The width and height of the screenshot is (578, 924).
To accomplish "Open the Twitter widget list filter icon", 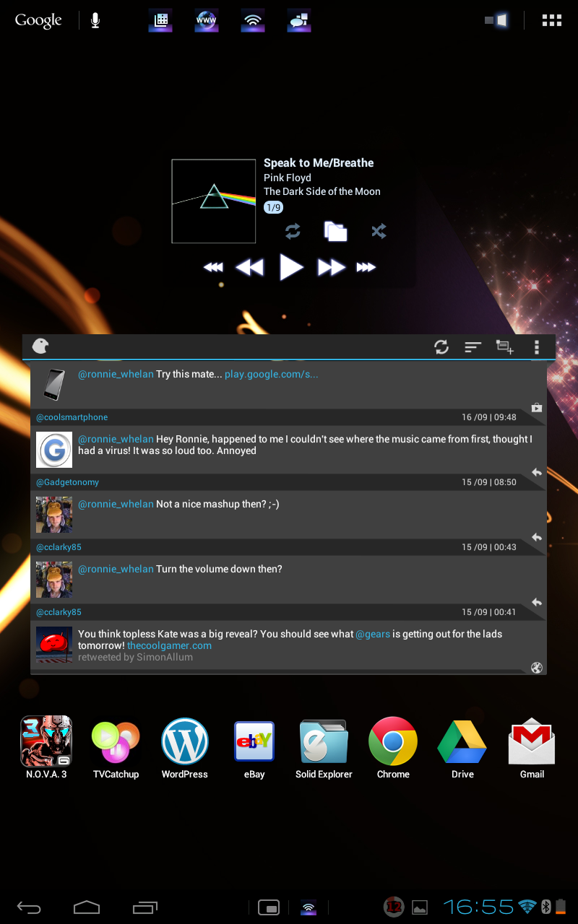I will pyautogui.click(x=473, y=347).
